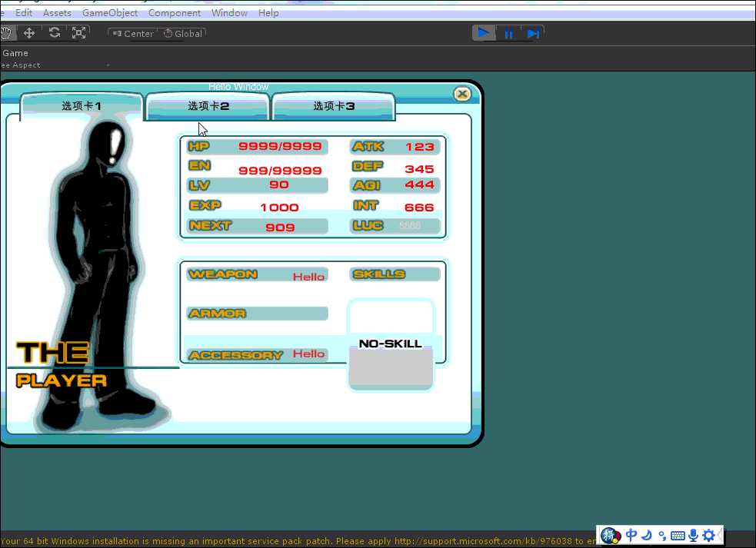Open the IME soft keyboard icon

point(678,536)
